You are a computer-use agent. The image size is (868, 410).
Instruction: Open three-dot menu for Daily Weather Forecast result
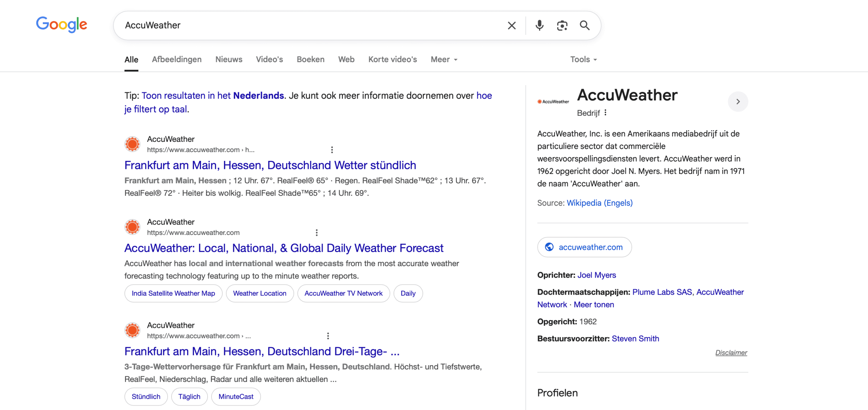point(317,232)
